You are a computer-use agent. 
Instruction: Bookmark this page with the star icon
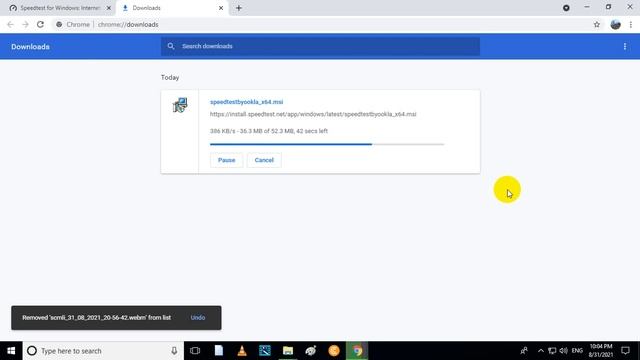click(597, 24)
